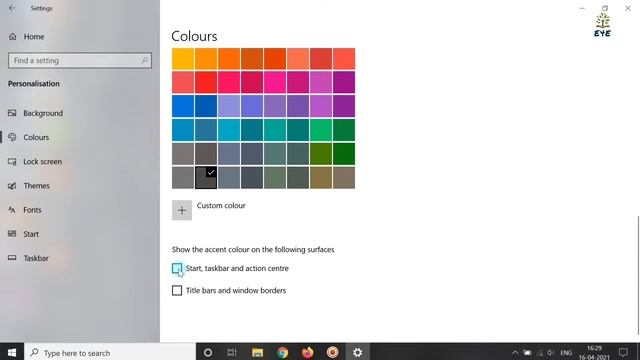Select the selected dark grey swatch with checkmark
The width and height of the screenshot is (640, 360).
206,178
